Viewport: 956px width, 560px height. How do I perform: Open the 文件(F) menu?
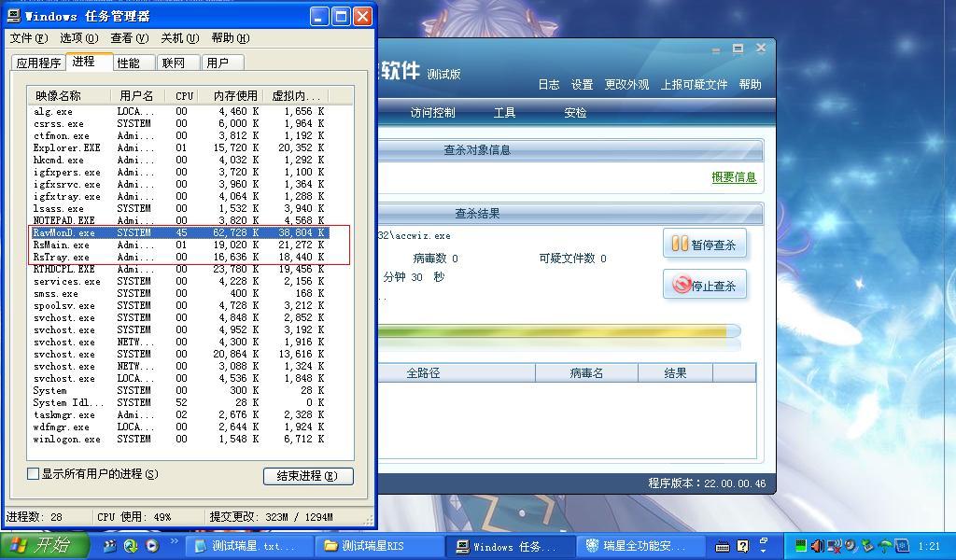(x=28, y=37)
